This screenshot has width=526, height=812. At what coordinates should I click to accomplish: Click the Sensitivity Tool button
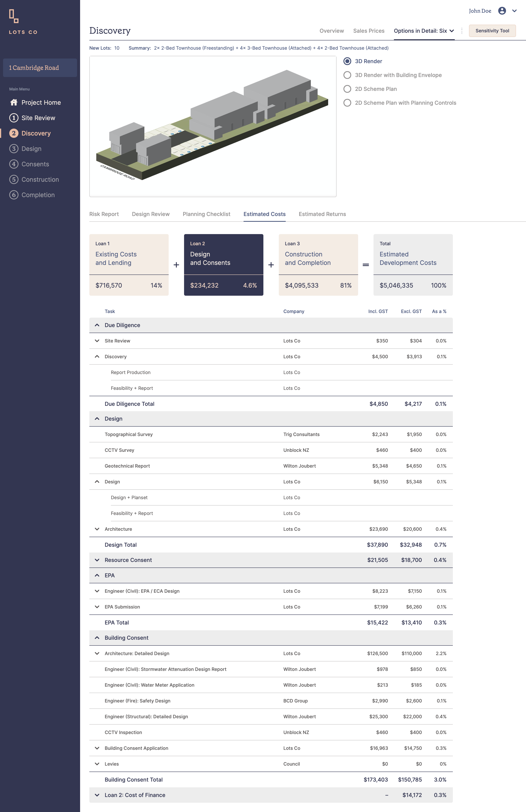tap(492, 31)
